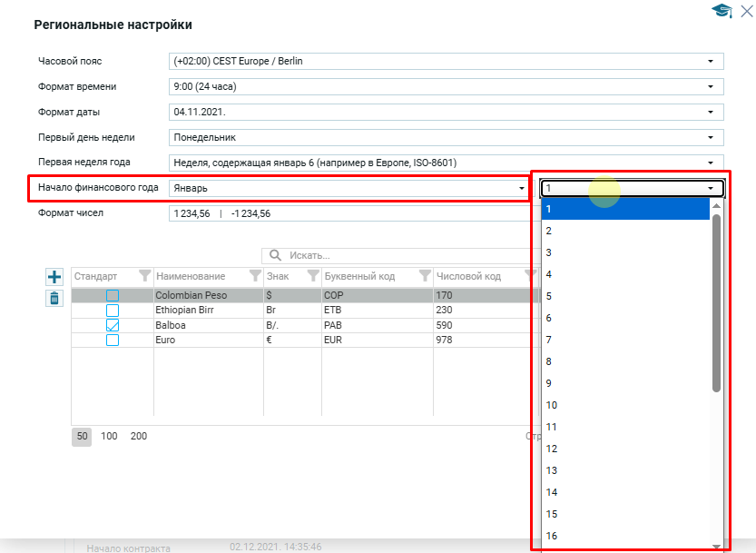The image size is (756, 553).
Task: Set page size to 200 rows
Action: (x=139, y=436)
